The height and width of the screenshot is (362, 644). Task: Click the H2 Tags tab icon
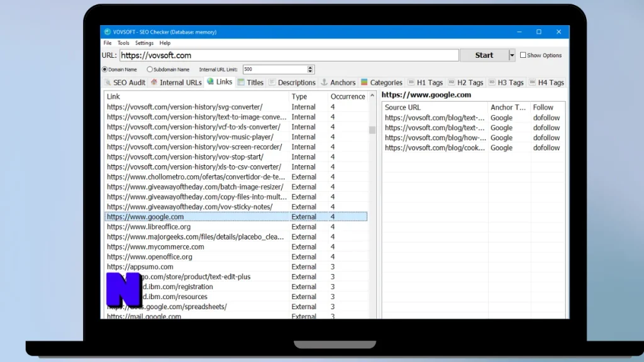pyautogui.click(x=452, y=82)
